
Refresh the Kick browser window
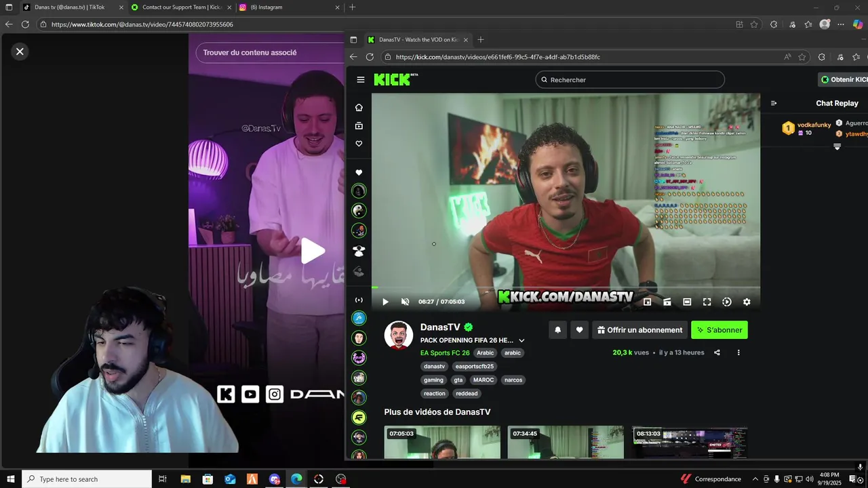[x=370, y=57]
